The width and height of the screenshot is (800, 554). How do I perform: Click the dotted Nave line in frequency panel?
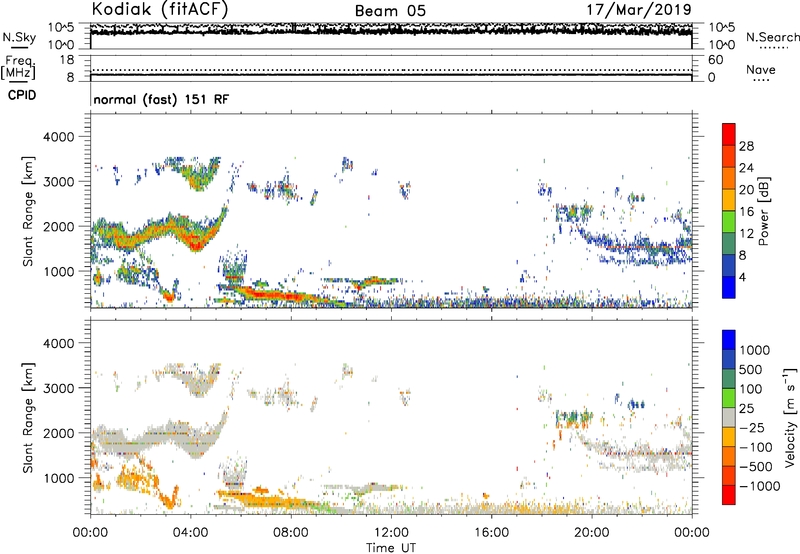tap(391, 70)
